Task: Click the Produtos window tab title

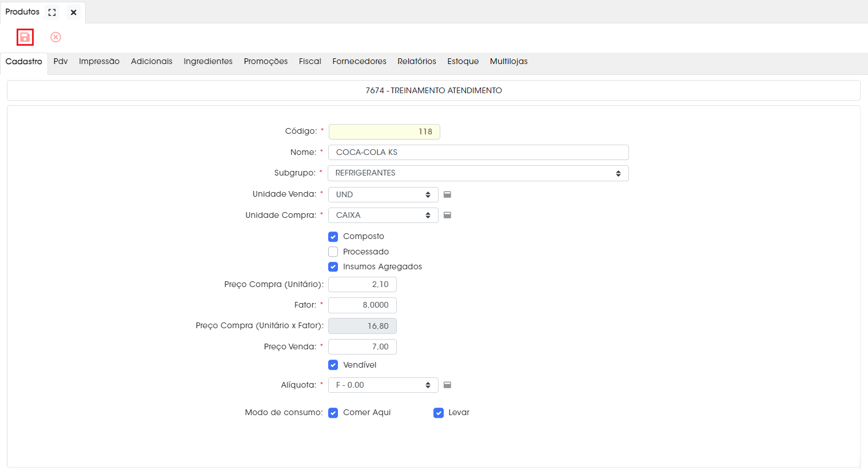Action: point(22,12)
